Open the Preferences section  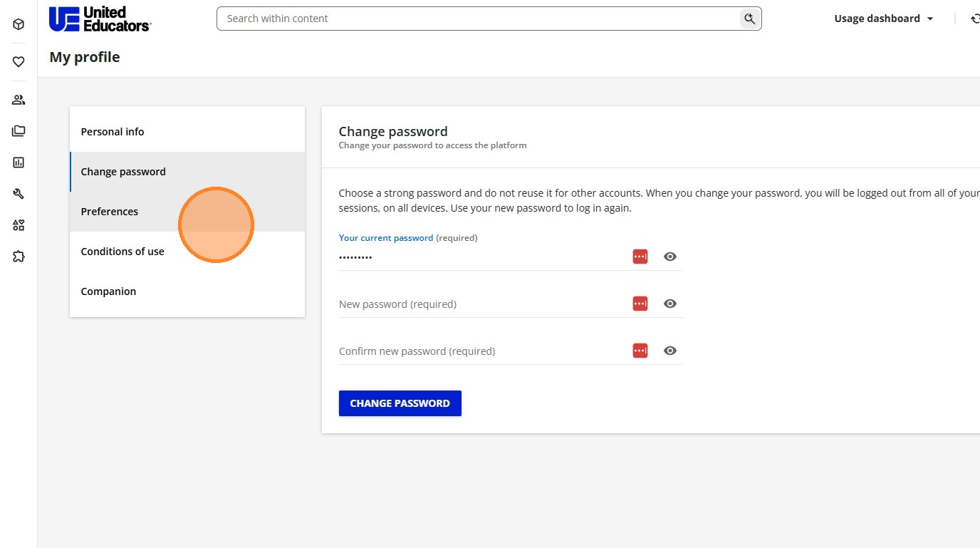click(187, 212)
